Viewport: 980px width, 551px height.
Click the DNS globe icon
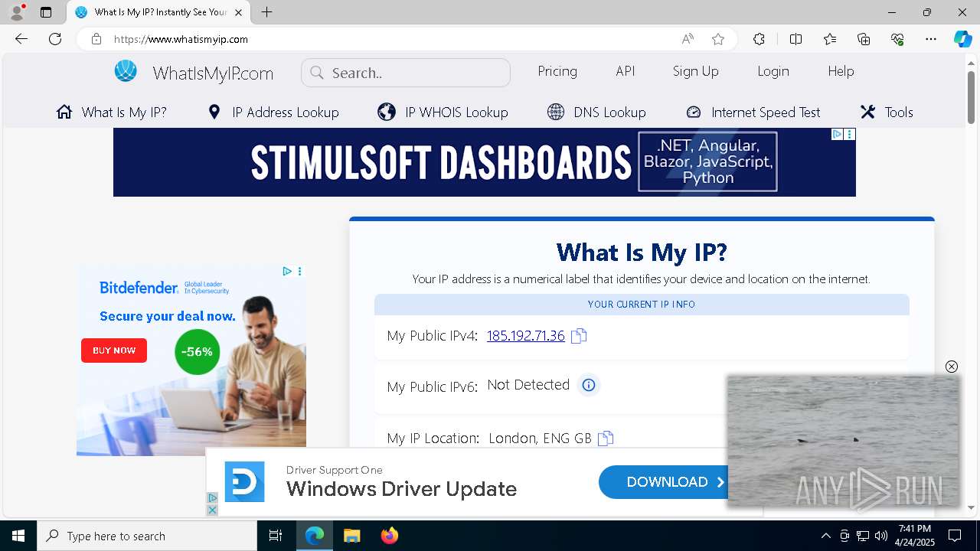[556, 112]
